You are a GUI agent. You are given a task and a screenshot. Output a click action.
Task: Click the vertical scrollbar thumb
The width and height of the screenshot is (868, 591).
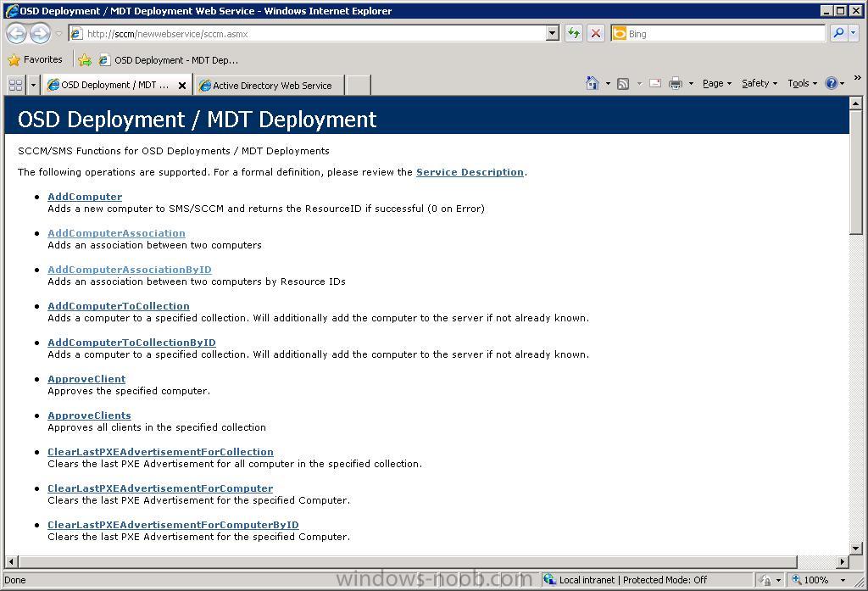click(856, 172)
